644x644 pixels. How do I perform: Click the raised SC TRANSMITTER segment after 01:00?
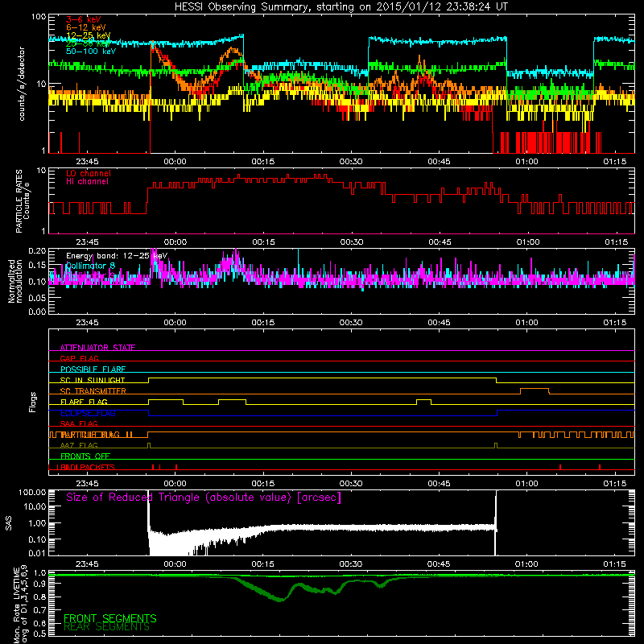click(535, 389)
